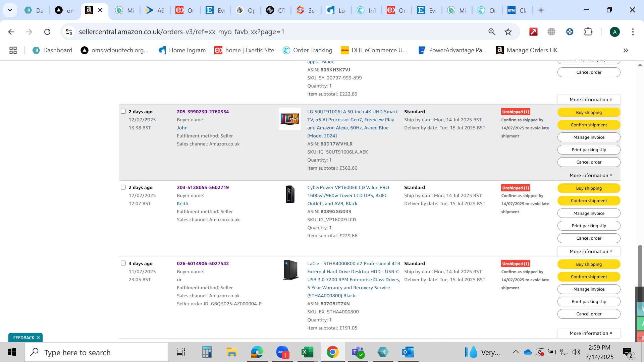Open Outlook from taskbar
644x362 pixels.
click(x=408, y=352)
